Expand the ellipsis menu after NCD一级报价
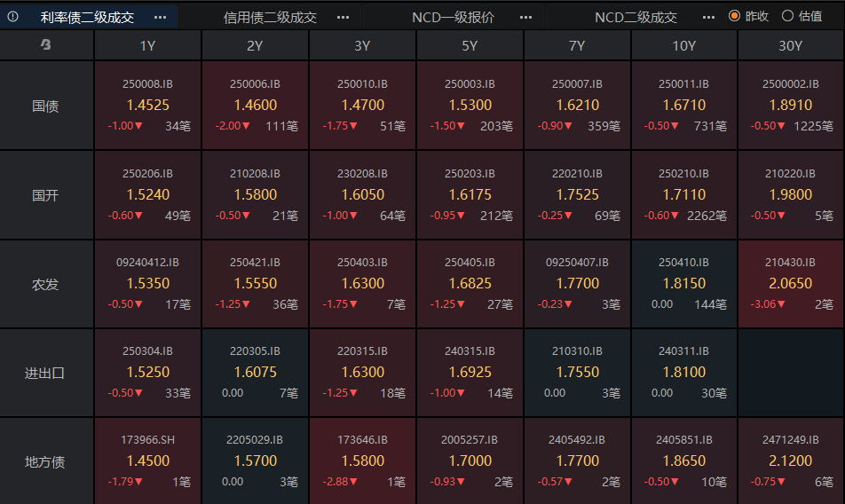 coord(525,17)
